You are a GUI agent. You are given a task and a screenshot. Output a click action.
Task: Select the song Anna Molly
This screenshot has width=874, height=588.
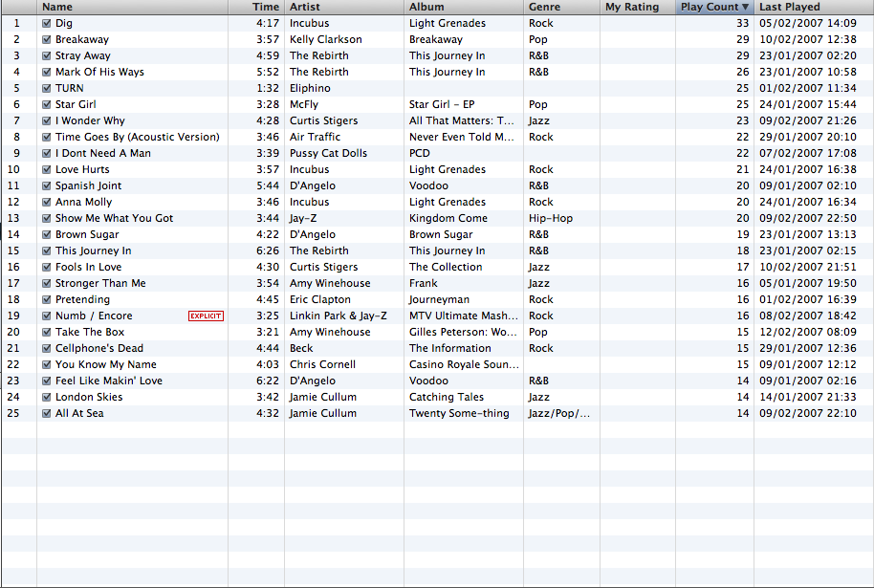click(83, 202)
